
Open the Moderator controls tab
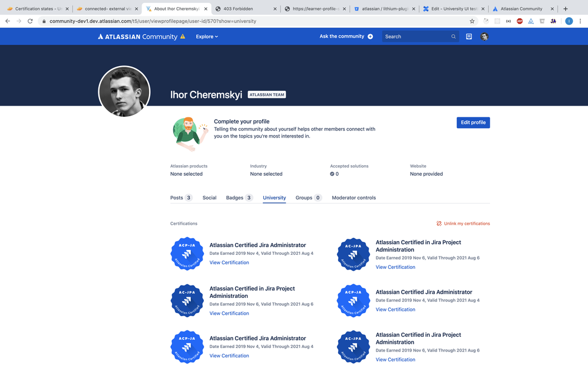pyautogui.click(x=354, y=198)
